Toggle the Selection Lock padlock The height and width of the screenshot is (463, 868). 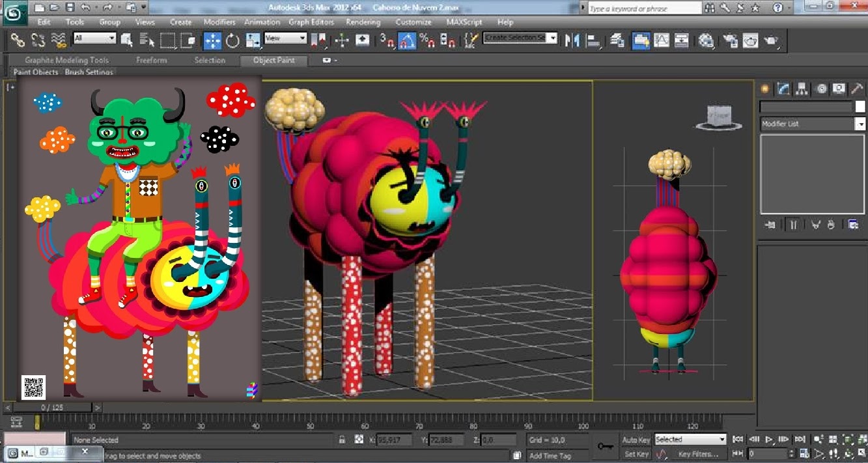[x=342, y=440]
